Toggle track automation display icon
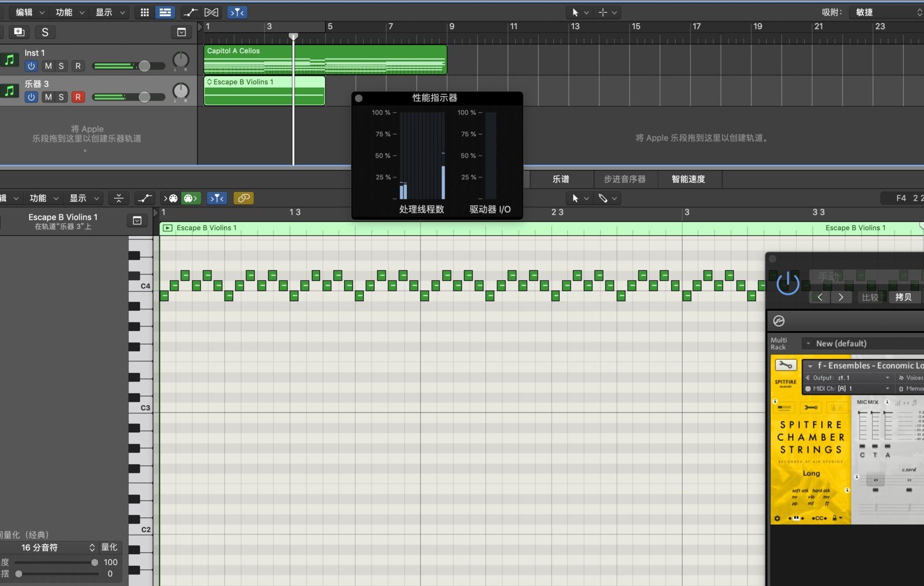The height and width of the screenshot is (586, 924). point(190,12)
